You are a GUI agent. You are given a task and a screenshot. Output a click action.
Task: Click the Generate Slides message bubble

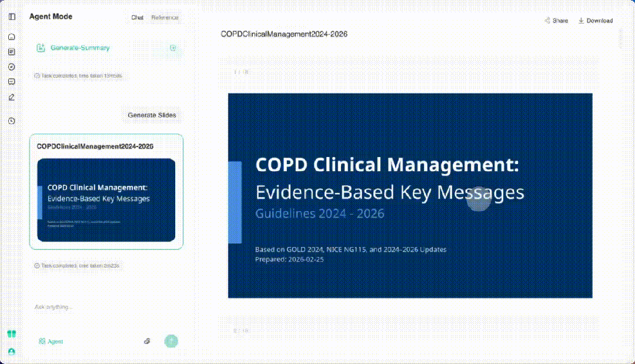[x=152, y=115]
